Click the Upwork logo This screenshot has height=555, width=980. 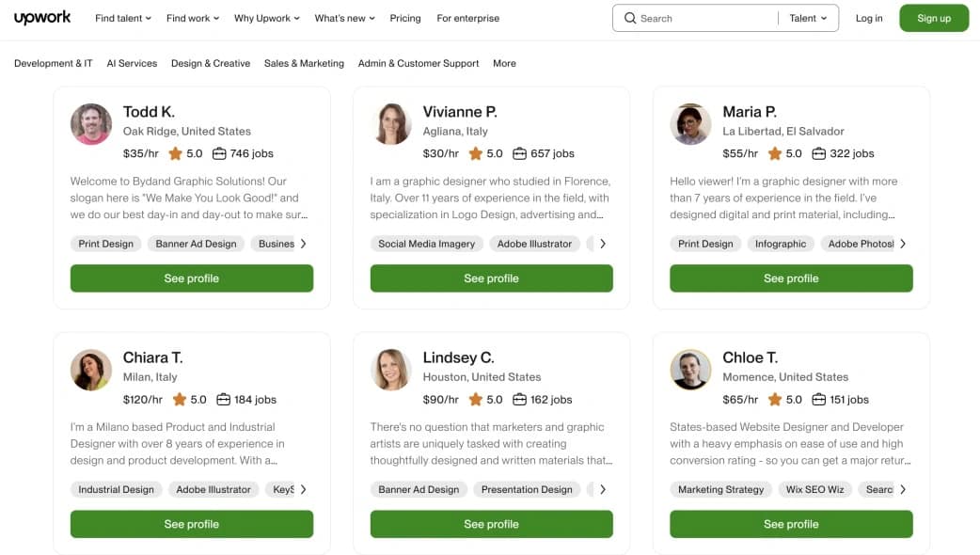42,18
